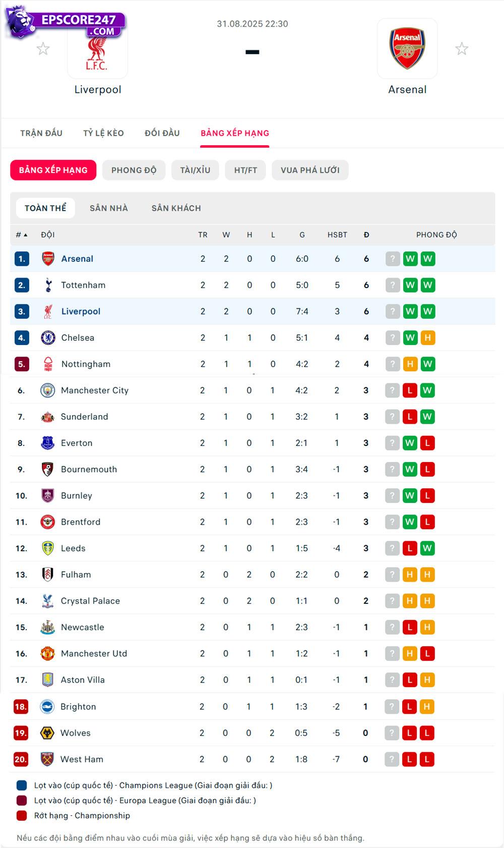Sort the table by the # rank column
Image resolution: width=504 pixels, height=848 pixels.
21,235
